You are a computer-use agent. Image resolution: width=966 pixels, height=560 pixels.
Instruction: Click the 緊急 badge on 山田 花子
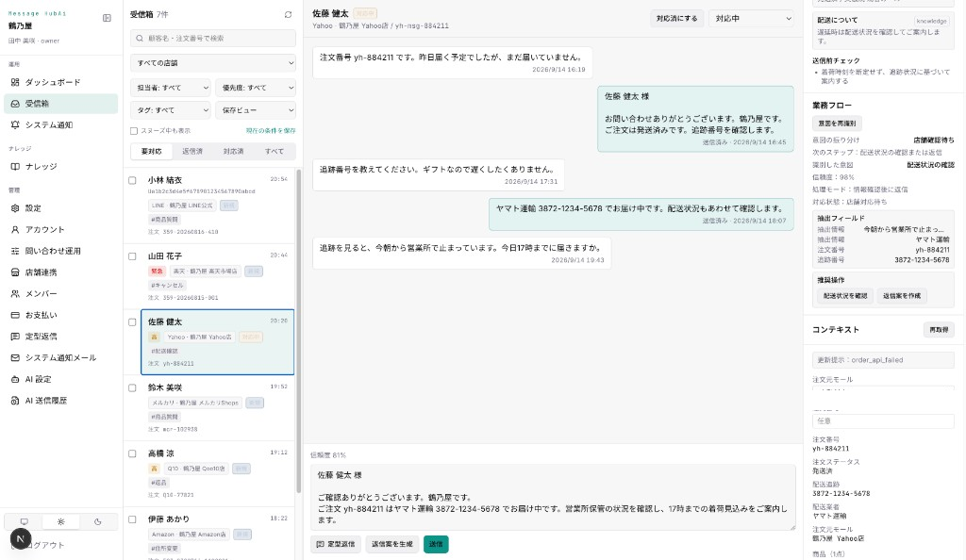[x=158, y=271]
